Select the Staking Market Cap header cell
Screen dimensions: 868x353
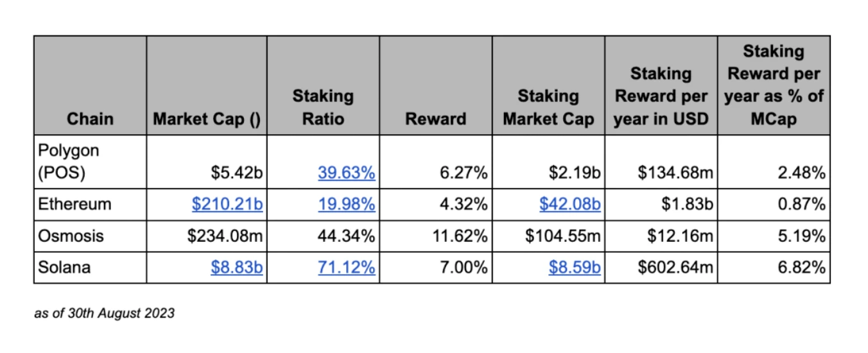[x=548, y=108]
